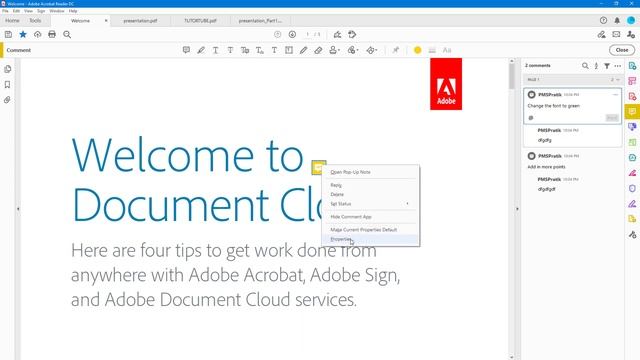Viewport: 640px width, 360px height.
Task: Close the Welcome document tab
Action: pyautogui.click(x=106, y=20)
